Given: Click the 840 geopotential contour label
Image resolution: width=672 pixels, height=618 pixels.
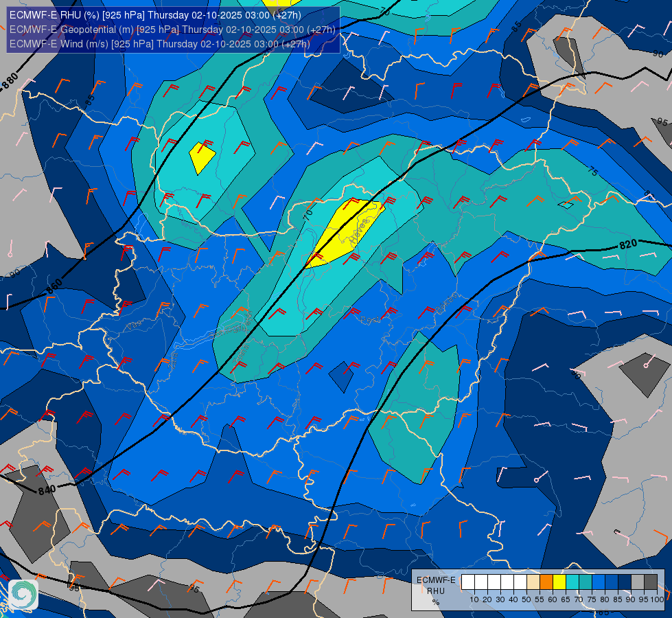Looking at the screenshot, I should pyautogui.click(x=47, y=490).
